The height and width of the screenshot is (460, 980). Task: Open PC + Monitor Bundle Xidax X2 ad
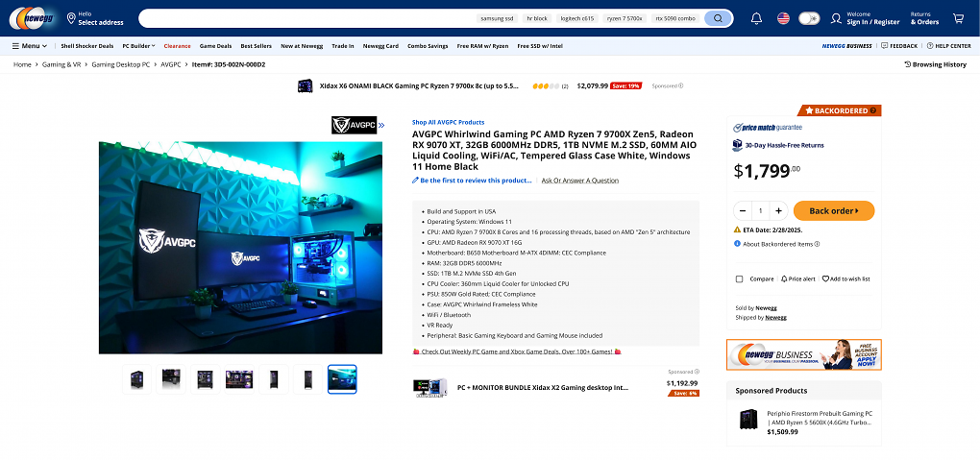[543, 388]
